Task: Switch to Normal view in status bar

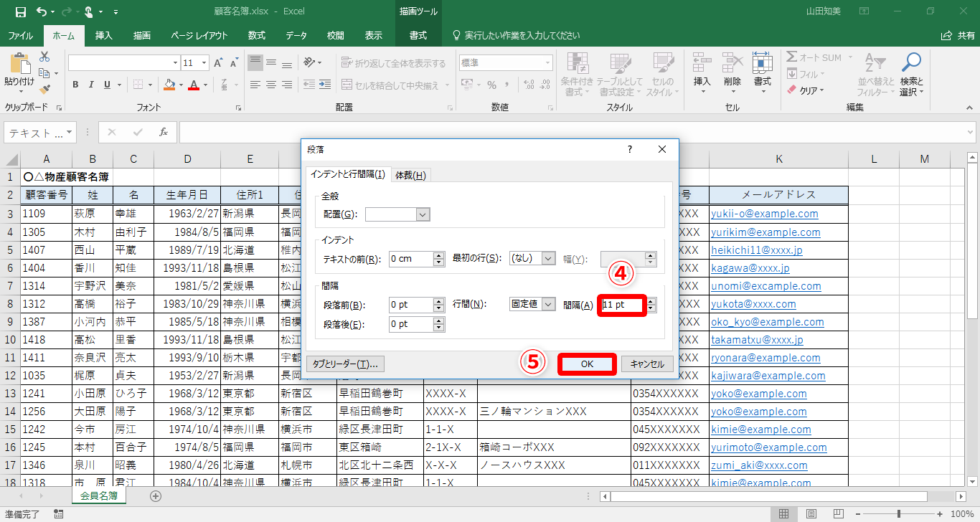Action: pos(784,514)
